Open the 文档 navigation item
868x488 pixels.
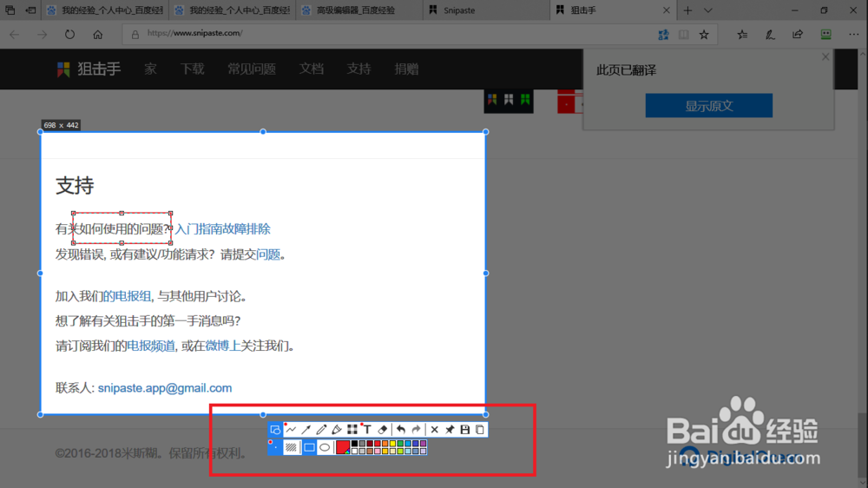[x=311, y=69]
